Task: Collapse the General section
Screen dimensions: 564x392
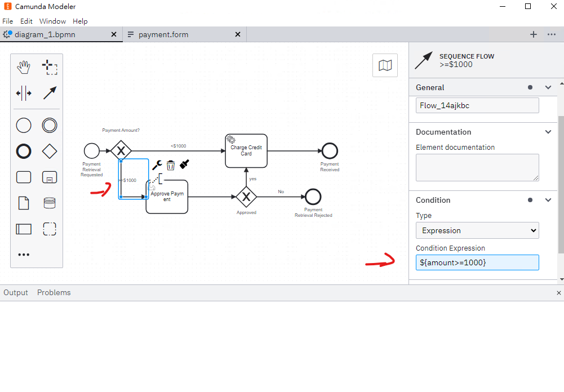Action: point(548,87)
